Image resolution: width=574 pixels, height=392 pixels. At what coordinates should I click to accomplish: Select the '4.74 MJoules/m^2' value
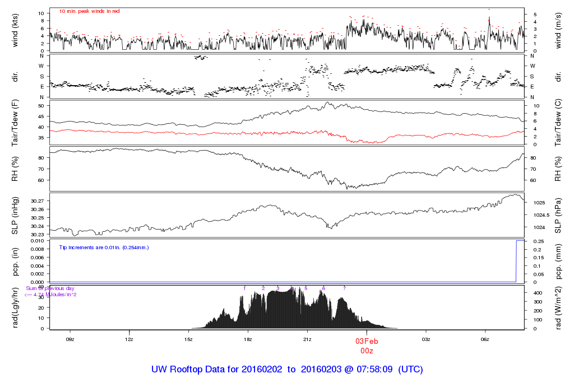pos(55,295)
